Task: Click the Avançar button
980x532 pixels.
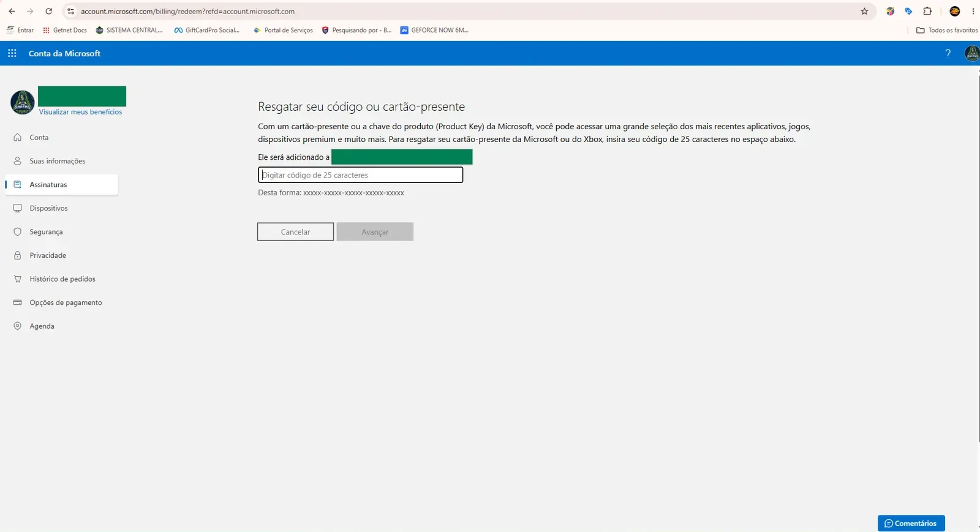Action: pyautogui.click(x=375, y=232)
